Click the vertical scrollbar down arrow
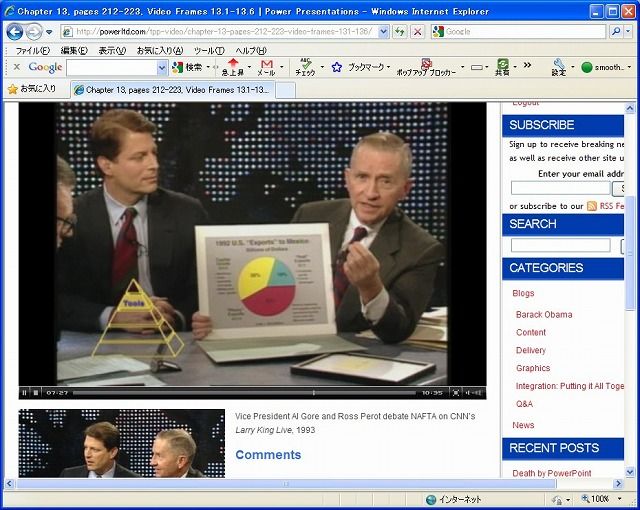 [x=630, y=472]
